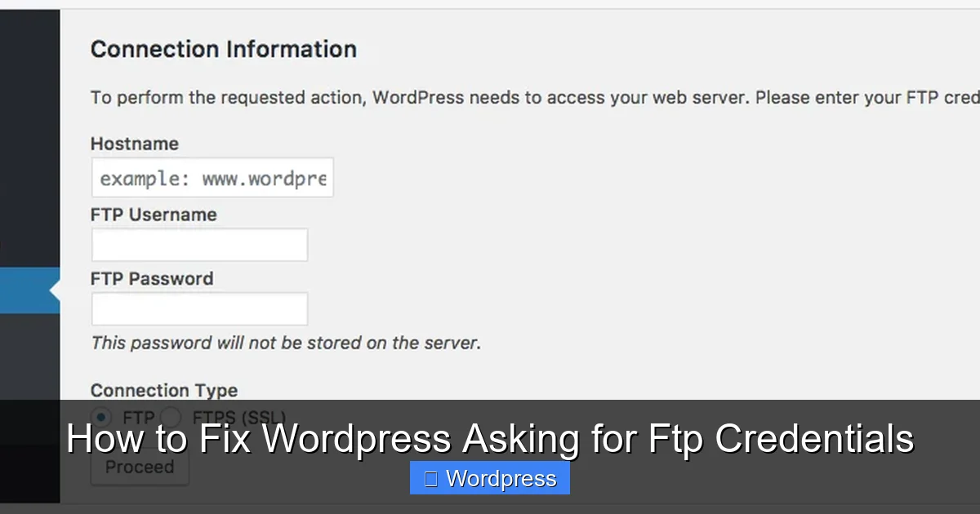The height and width of the screenshot is (514, 980).
Task: Click the small icon inside the Wordpress tag
Action: pyautogui.click(x=430, y=478)
